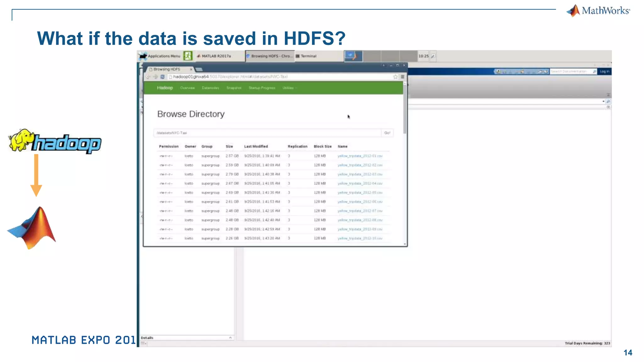Screen dimensions: 644x362
Task: Click the /datasets/NYC-Taxi directory path field
Action: [267, 133]
